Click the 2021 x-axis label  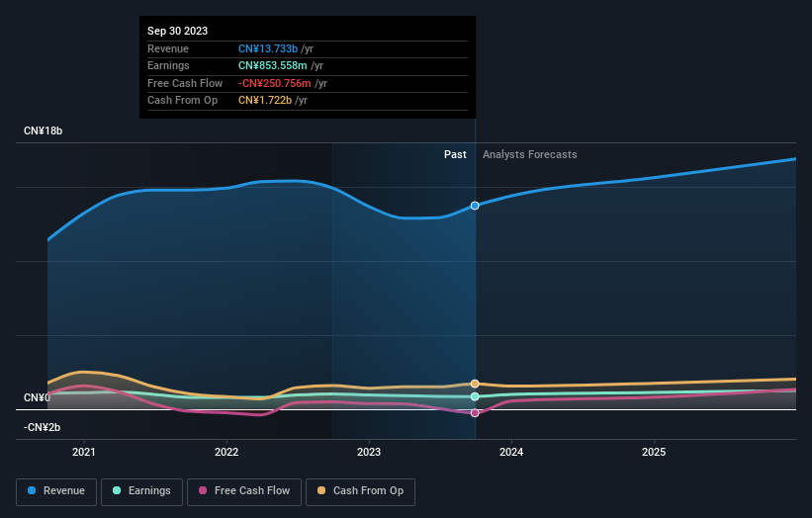(x=84, y=453)
